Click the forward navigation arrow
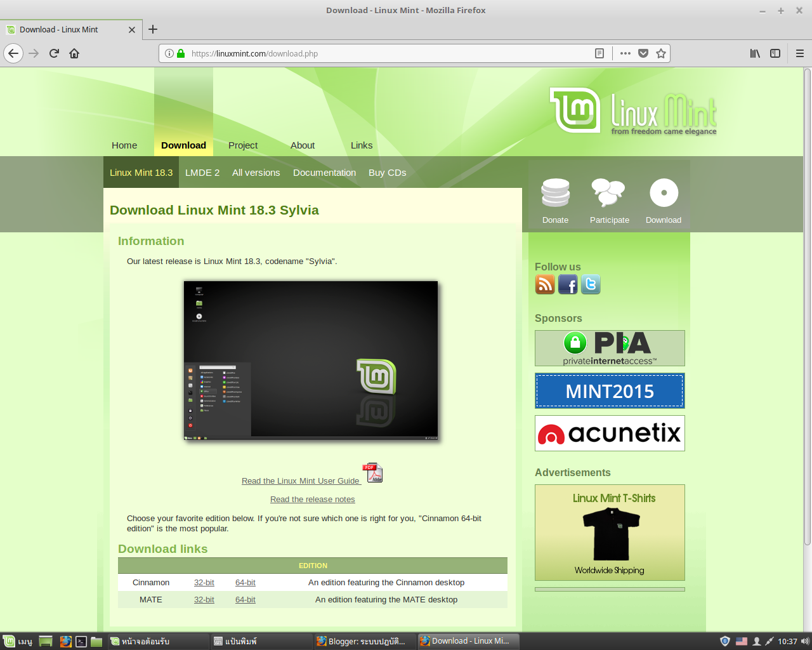This screenshot has height=650, width=812. point(34,53)
